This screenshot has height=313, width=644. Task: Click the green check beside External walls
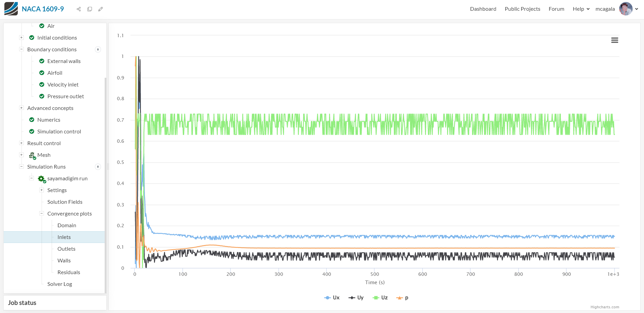point(42,61)
